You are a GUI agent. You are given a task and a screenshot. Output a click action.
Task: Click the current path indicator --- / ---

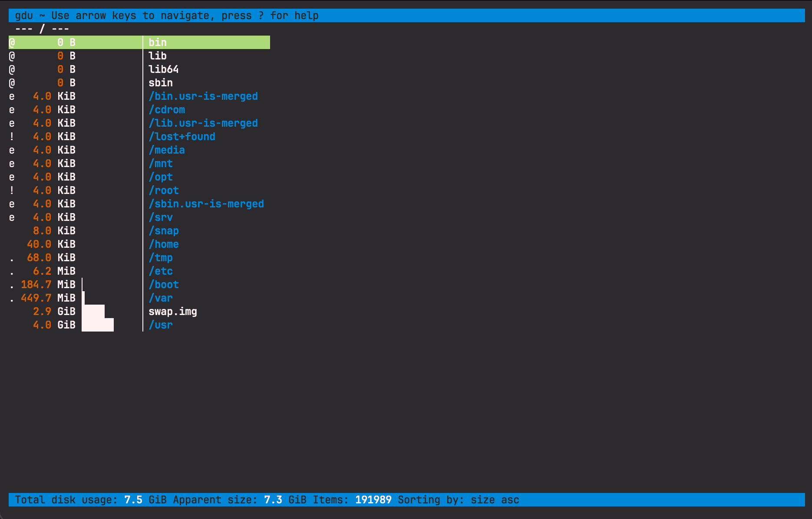click(42, 28)
